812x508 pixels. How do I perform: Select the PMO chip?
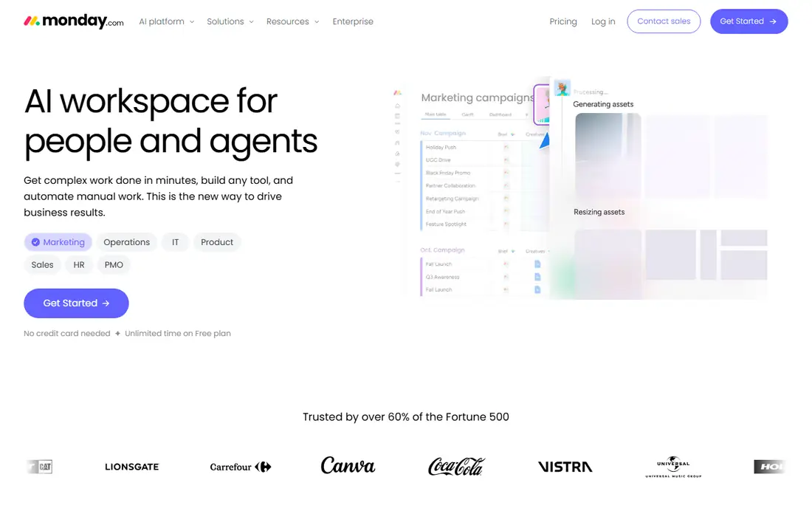[x=114, y=264]
